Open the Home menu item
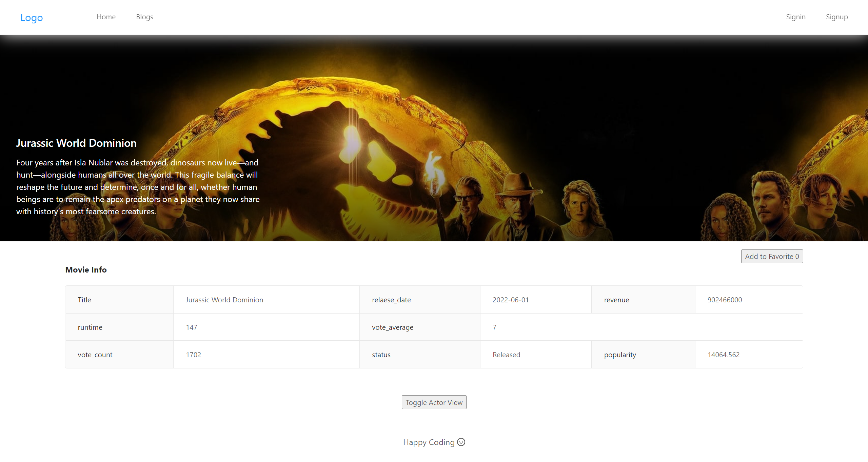The height and width of the screenshot is (462, 868). point(106,17)
